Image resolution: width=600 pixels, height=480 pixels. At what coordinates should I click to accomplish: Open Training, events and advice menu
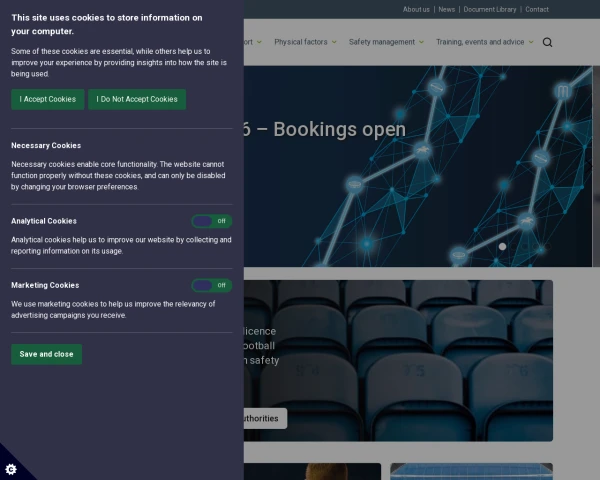tap(480, 42)
